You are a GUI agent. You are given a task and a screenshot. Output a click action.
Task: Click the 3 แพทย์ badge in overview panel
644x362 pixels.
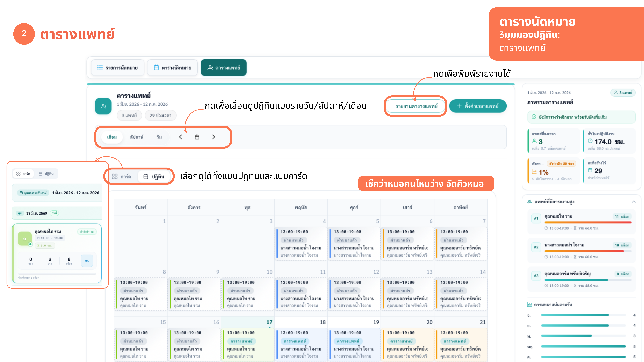coord(623,93)
